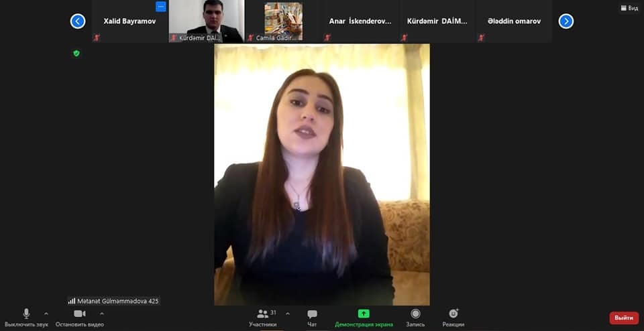
Task: Change layout using Вид view button
Action: pyautogui.click(x=629, y=8)
